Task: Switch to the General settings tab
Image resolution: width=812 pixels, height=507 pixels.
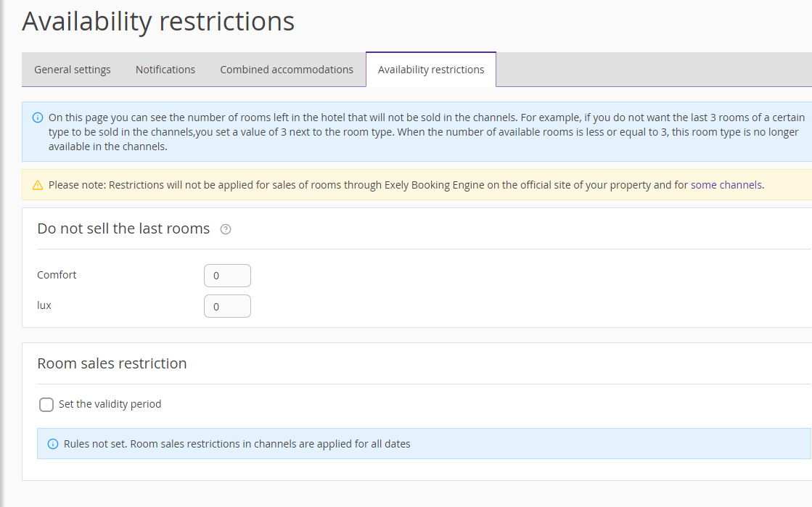Action: tap(73, 70)
